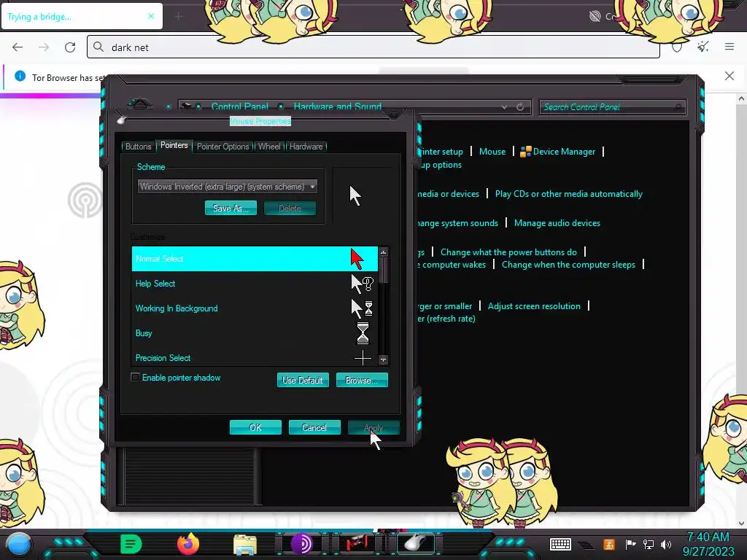This screenshot has height=560, width=747.
Task: Click Hardware and Sound breadcrumb
Action: (x=337, y=106)
